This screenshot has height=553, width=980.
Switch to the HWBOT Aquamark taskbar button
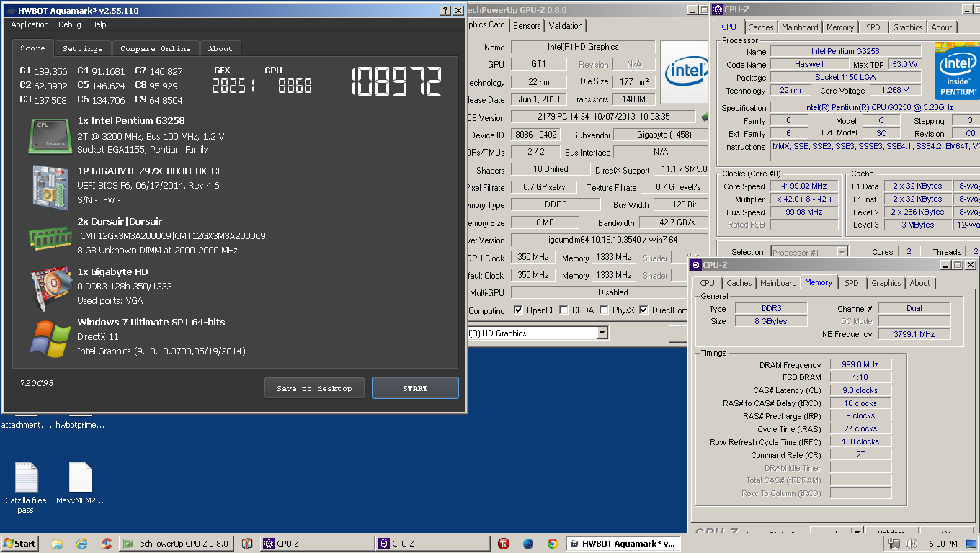pos(623,544)
